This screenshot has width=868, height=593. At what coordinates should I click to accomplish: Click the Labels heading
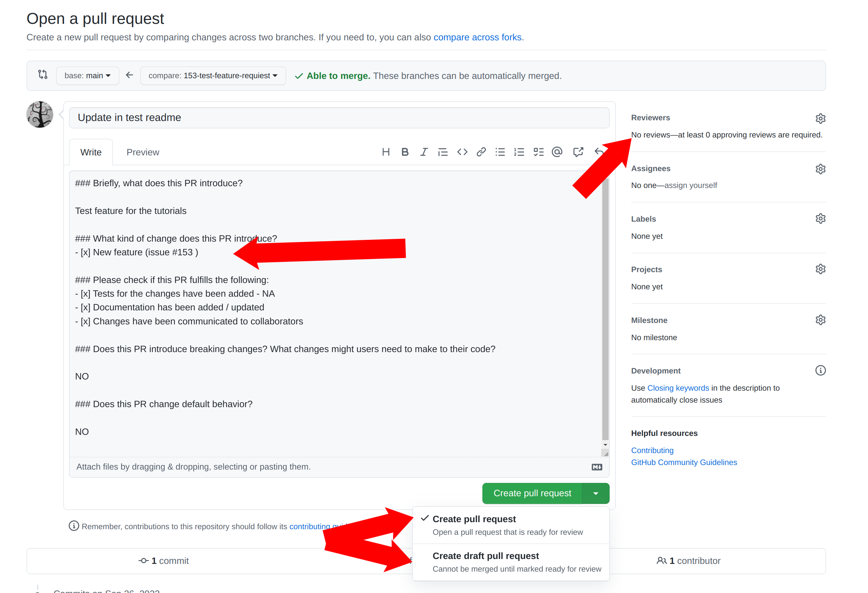(x=643, y=219)
